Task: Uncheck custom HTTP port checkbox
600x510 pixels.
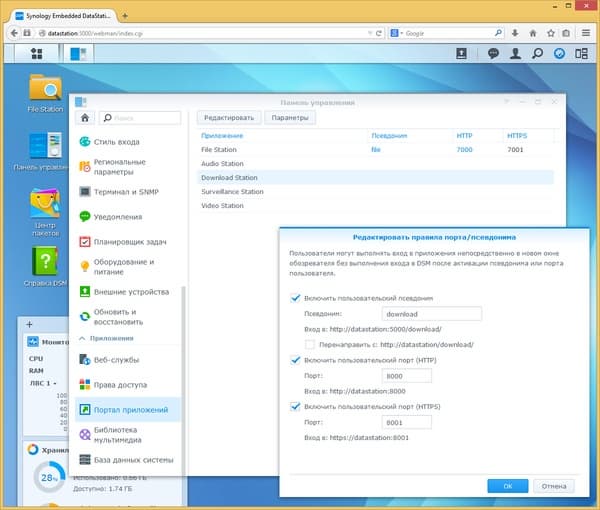Action: click(295, 360)
